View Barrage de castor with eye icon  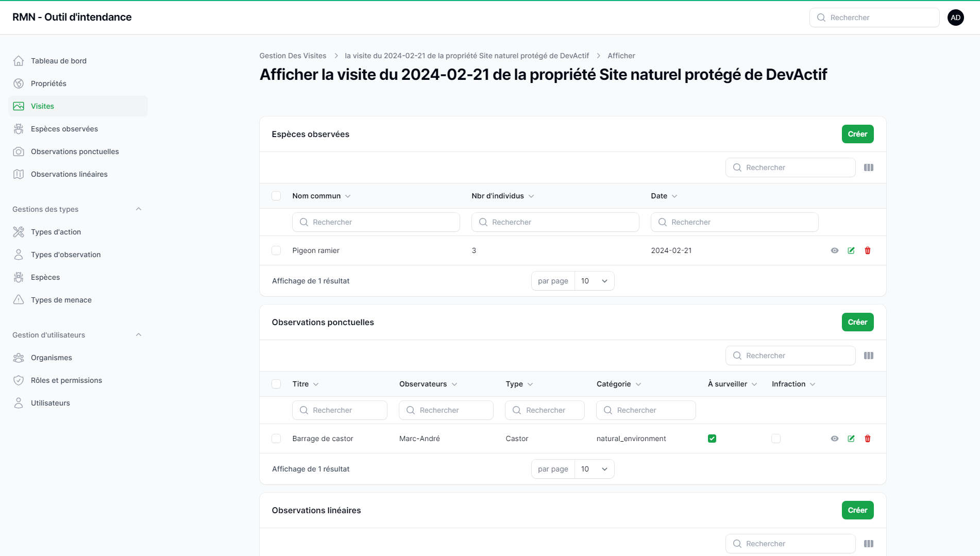835,439
